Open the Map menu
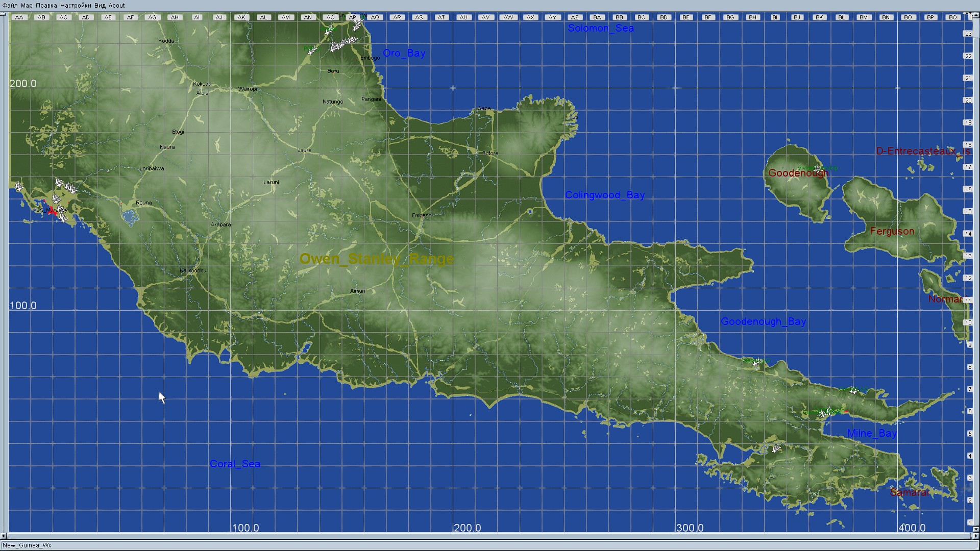The width and height of the screenshot is (980, 551). [x=27, y=6]
